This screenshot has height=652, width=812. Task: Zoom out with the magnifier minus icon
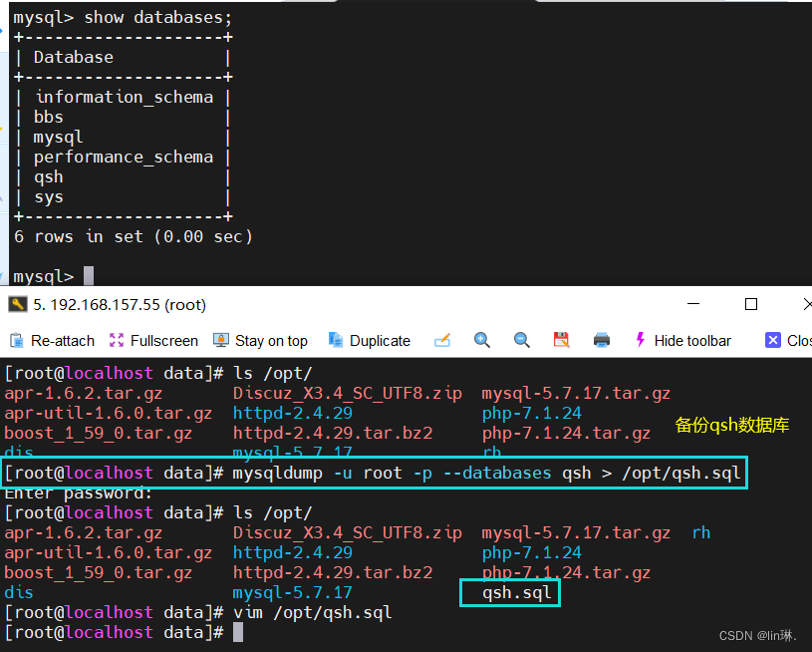521,340
